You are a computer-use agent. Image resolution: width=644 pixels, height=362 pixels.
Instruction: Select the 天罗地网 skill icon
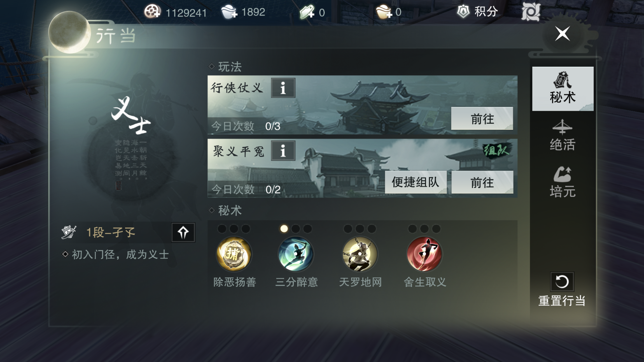360,254
